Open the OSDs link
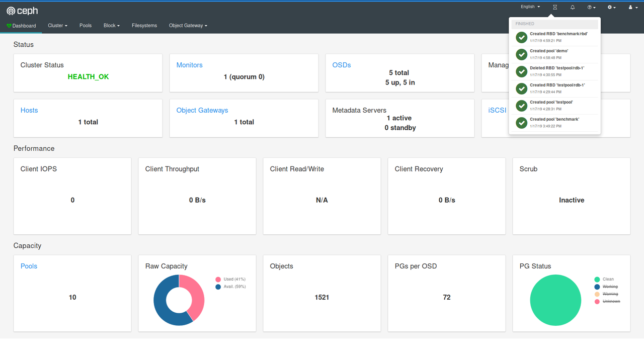 pos(342,65)
